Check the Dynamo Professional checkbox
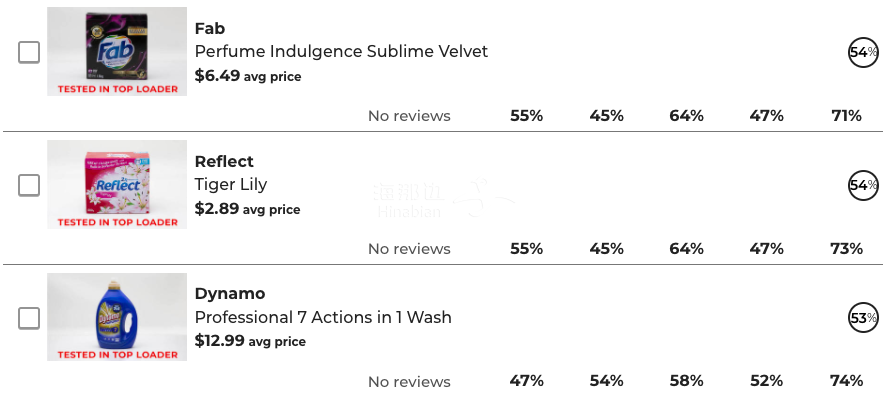This screenshot has width=892, height=397. pyautogui.click(x=29, y=318)
